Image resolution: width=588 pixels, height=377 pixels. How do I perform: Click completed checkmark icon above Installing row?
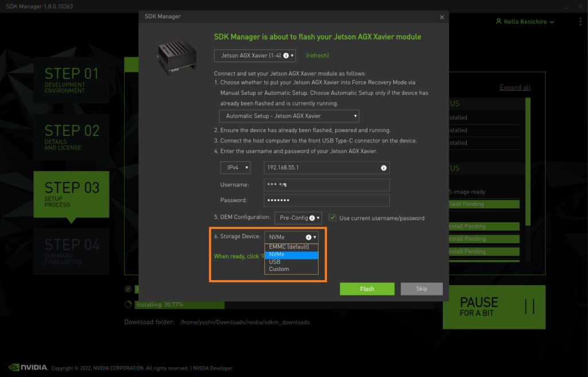(x=128, y=289)
